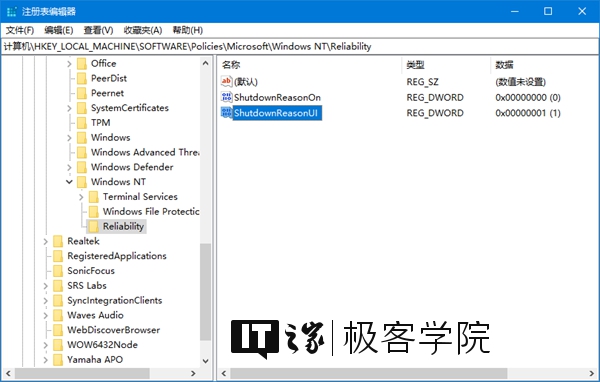Select the ShutdownReasonOn value name
This screenshot has width=600, height=382.
click(277, 98)
